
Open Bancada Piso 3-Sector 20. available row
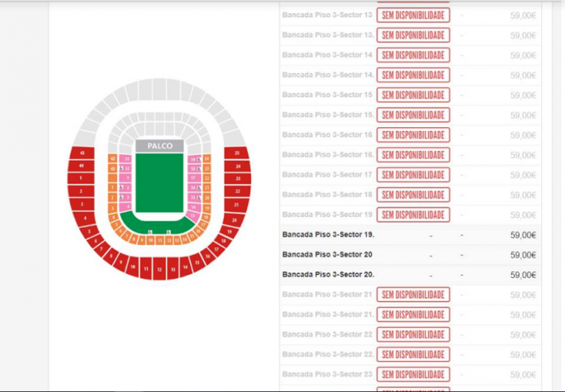click(x=411, y=274)
